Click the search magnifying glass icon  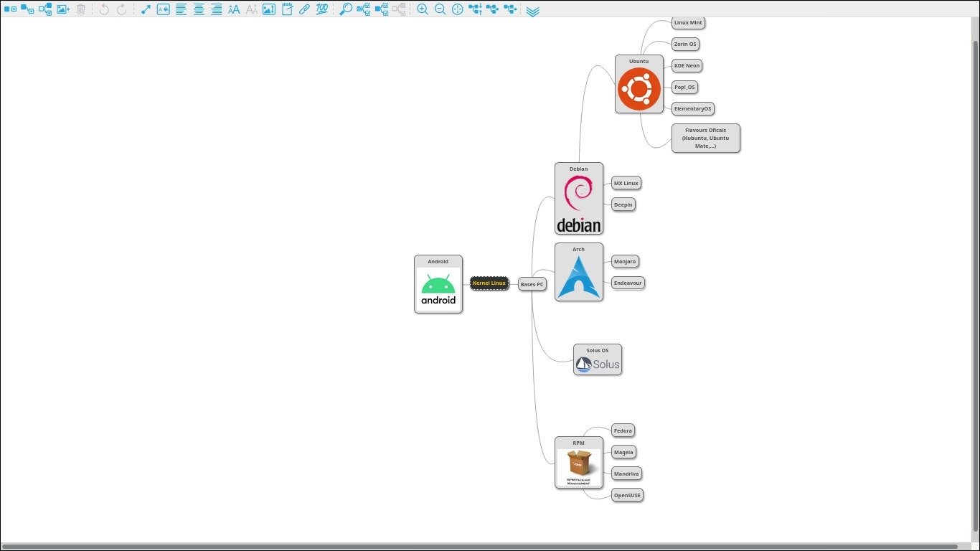[x=346, y=9]
